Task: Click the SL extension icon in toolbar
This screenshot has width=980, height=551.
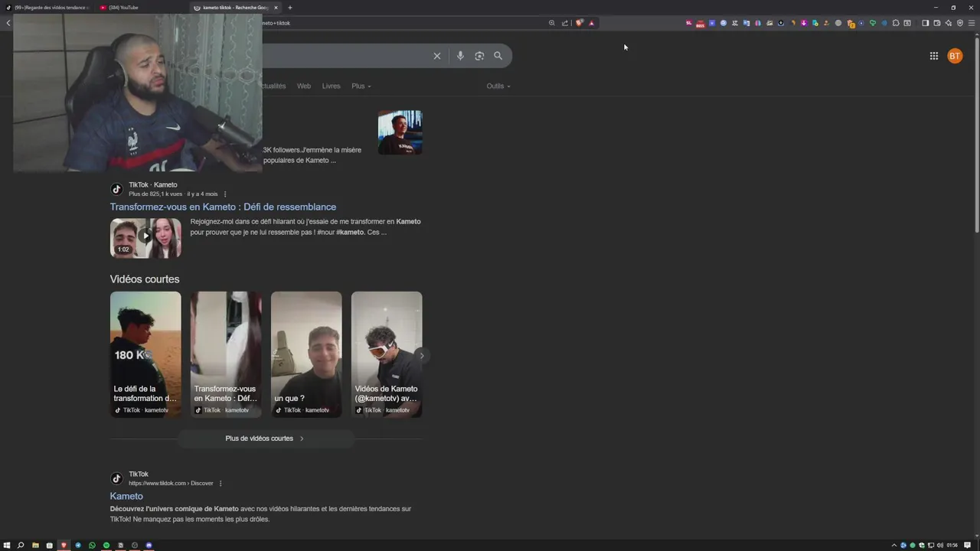Action: click(x=688, y=23)
